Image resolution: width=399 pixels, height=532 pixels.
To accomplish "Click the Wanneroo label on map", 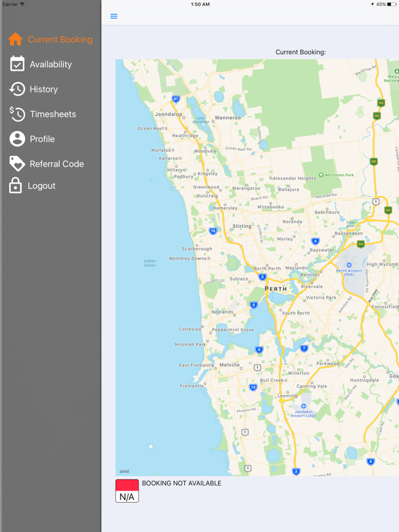I will (228, 118).
